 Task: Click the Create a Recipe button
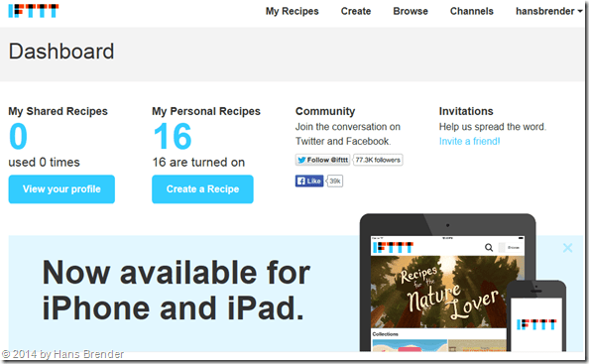point(202,189)
